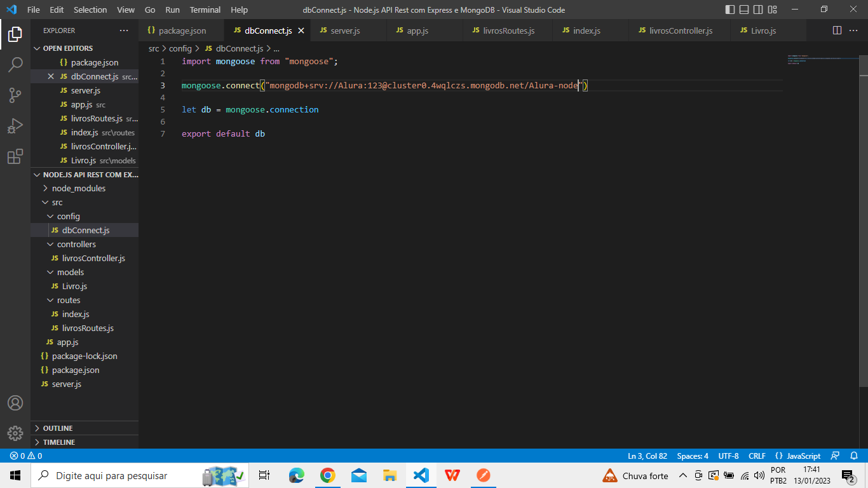Change encoding via UTF-8 status item
Image resolution: width=868 pixels, height=488 pixels.
click(x=728, y=456)
